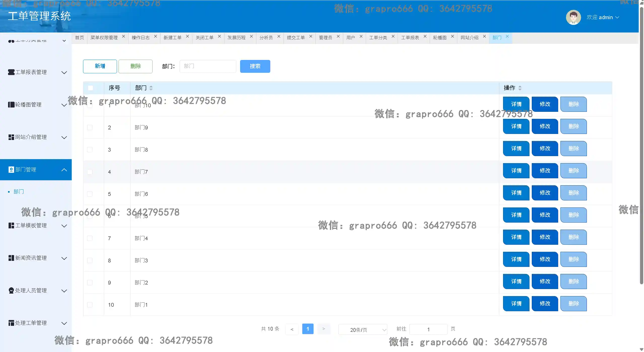The height and width of the screenshot is (352, 644).
Task: Close the 轮播图 tab
Action: 452,37
